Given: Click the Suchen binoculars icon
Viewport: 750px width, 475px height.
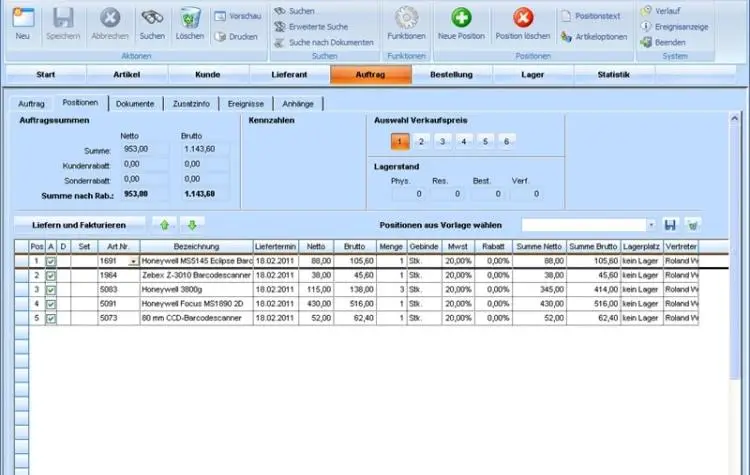Looking at the screenshot, I should pyautogui.click(x=152, y=17).
